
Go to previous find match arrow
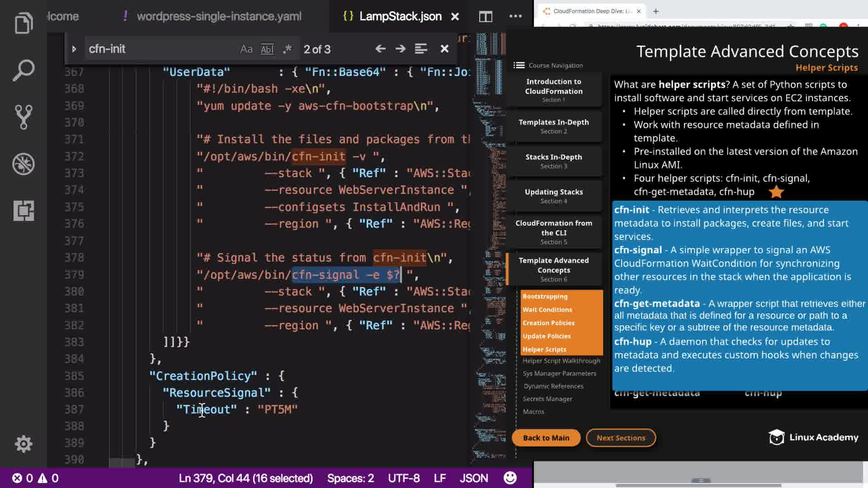[380, 49]
